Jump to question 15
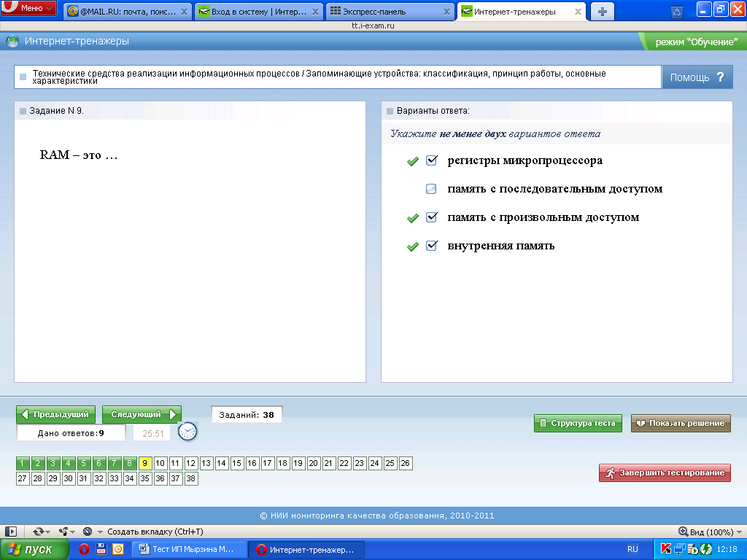The width and height of the screenshot is (747, 560). [237, 463]
